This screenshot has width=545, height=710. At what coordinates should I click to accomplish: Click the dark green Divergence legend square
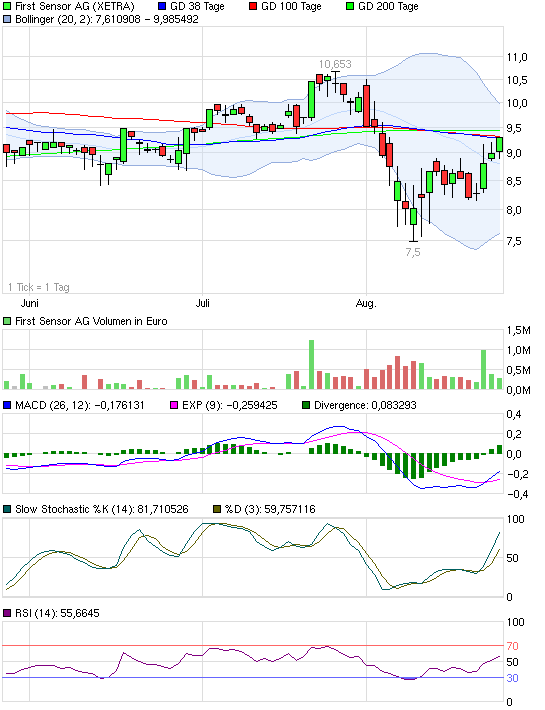coord(306,405)
